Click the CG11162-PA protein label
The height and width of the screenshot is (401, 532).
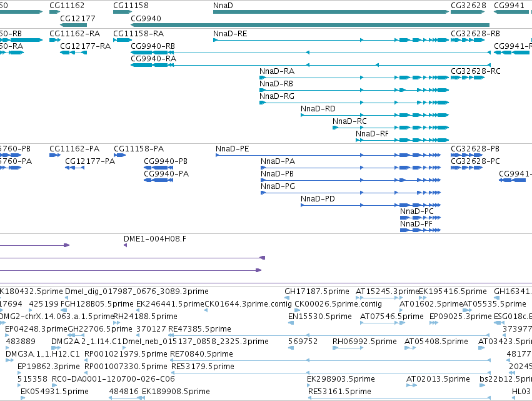(74, 149)
